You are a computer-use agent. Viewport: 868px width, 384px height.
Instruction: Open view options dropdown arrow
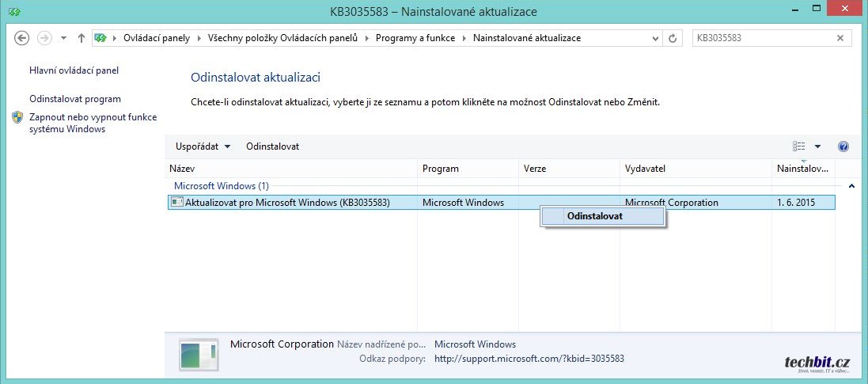pos(817,146)
